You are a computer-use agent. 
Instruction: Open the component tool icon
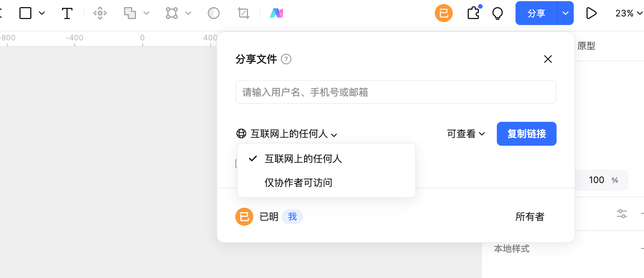pyautogui.click(x=100, y=13)
